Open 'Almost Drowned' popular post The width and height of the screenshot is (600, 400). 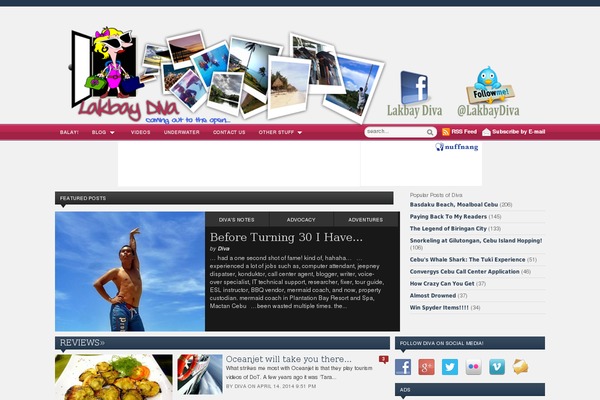click(433, 296)
